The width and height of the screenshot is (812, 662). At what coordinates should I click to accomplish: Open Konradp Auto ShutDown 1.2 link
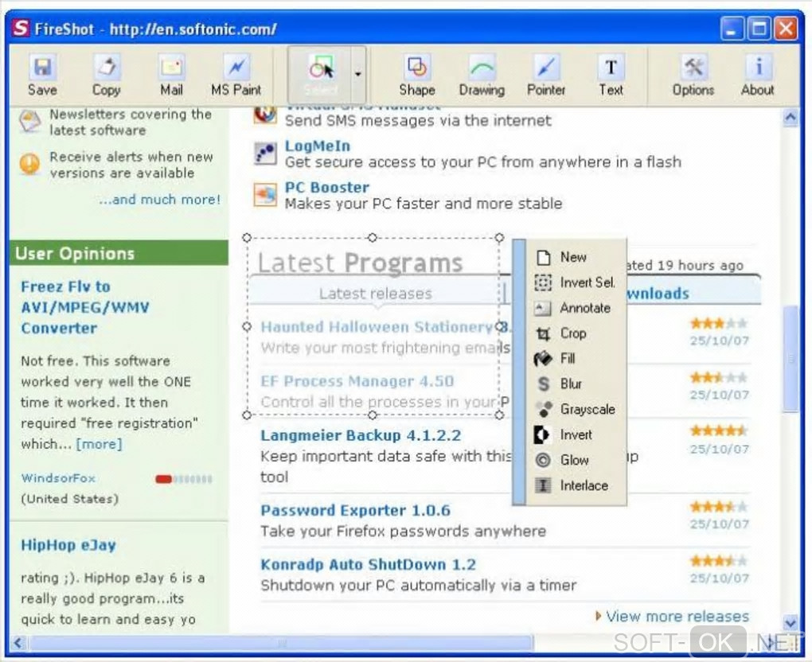tap(369, 565)
